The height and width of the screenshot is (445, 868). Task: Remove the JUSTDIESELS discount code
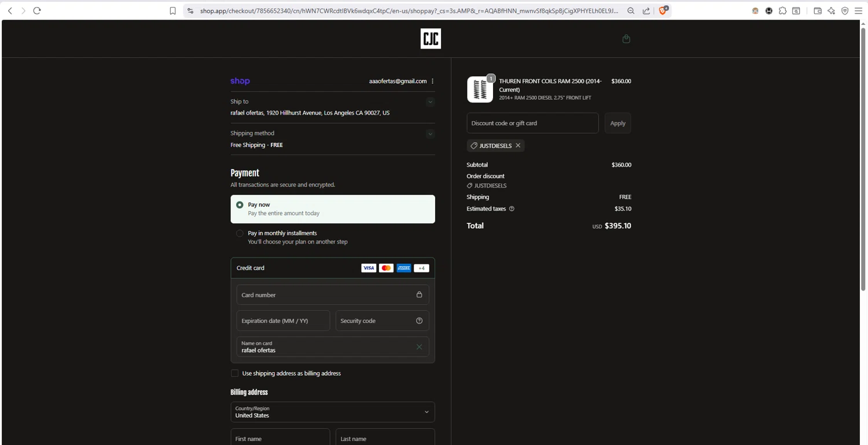[518, 146]
